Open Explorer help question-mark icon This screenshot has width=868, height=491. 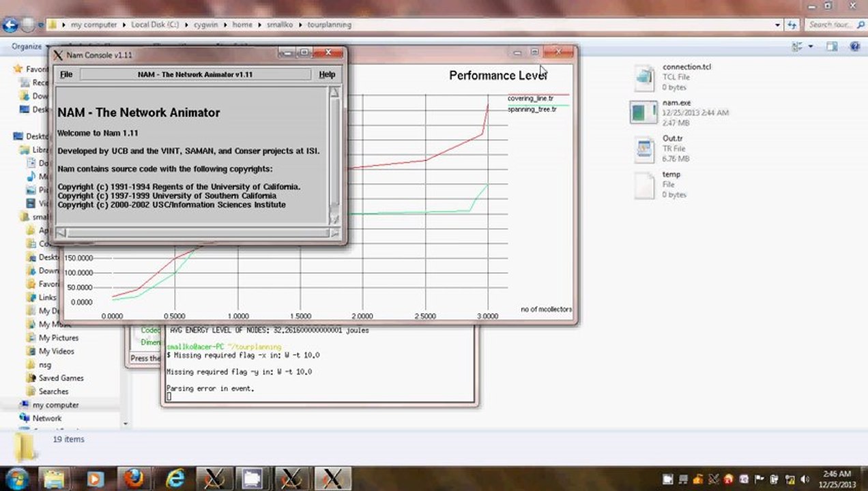point(854,46)
